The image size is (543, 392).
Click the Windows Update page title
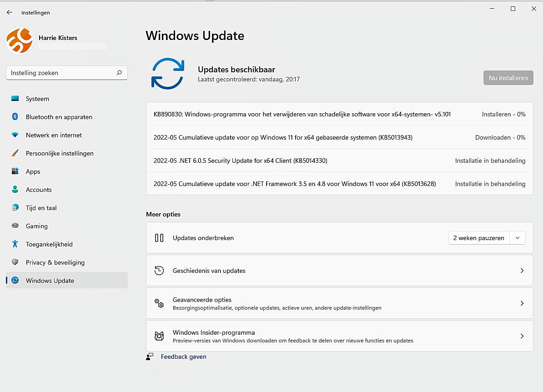pyautogui.click(x=195, y=35)
